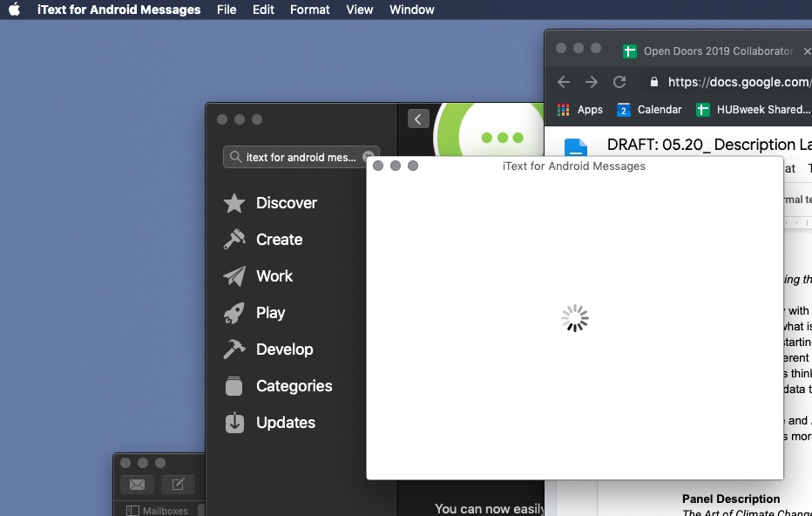This screenshot has width=812, height=516.
Task: Close the App Store window
Action: point(222,119)
